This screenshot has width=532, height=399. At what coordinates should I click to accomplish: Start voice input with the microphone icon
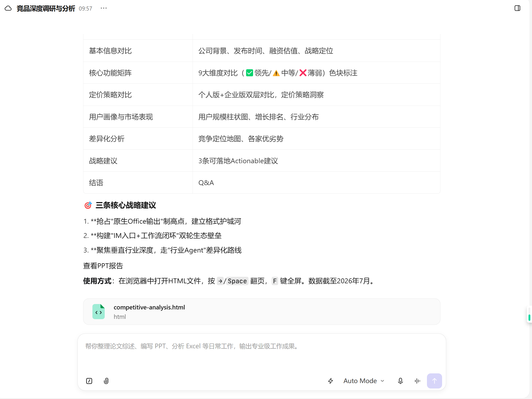tap(400, 381)
